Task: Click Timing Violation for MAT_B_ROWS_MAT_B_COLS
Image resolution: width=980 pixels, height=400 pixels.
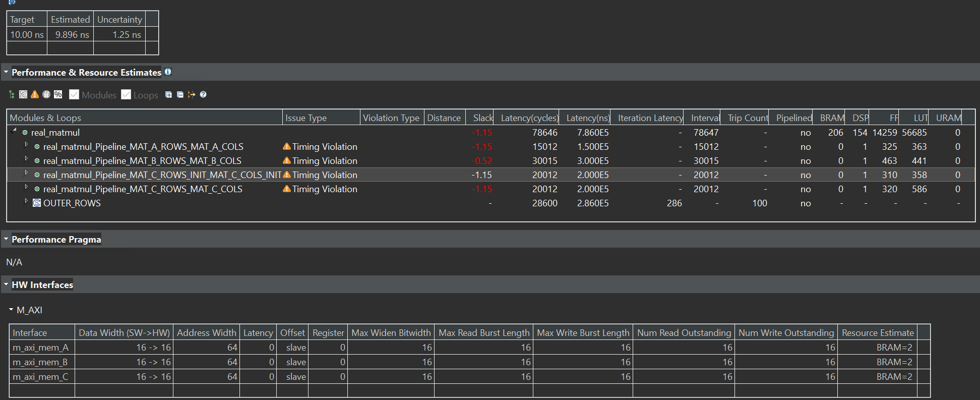Action: click(325, 161)
